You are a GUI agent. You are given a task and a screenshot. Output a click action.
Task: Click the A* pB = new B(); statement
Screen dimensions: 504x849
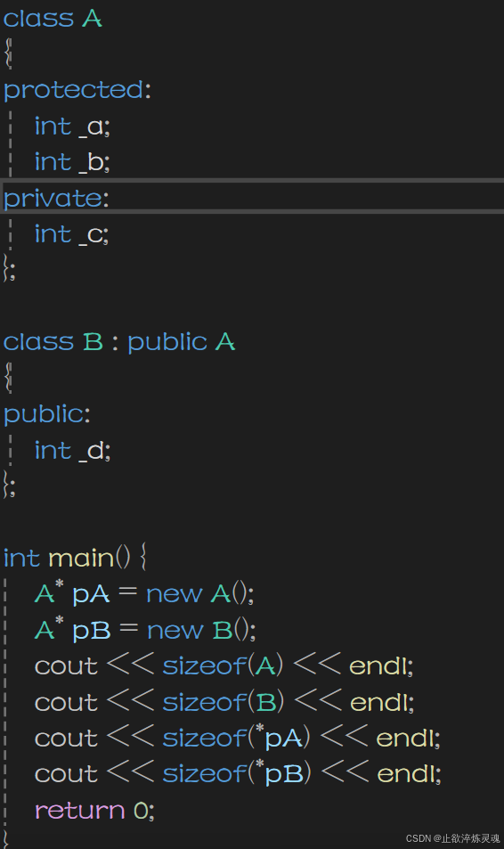145,630
